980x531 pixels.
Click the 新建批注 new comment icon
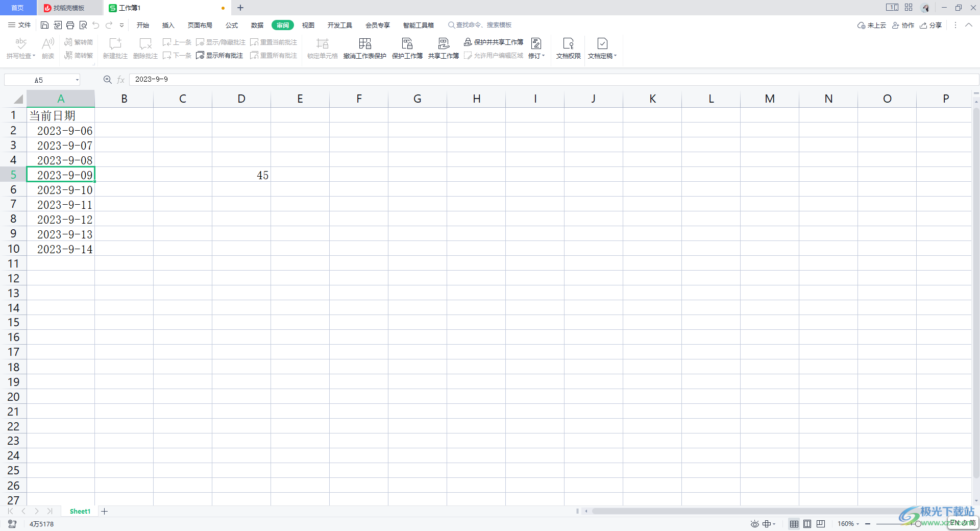[115, 44]
